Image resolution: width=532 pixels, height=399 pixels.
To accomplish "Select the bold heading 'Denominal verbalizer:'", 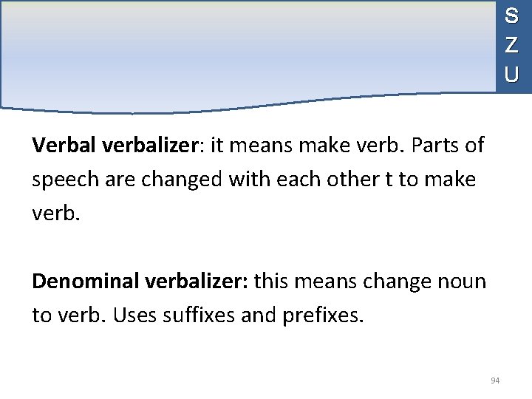I will click(140, 281).
